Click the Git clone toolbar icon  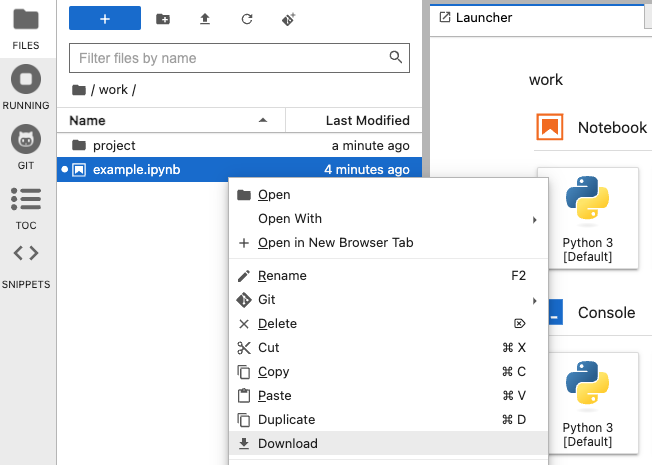click(288, 19)
